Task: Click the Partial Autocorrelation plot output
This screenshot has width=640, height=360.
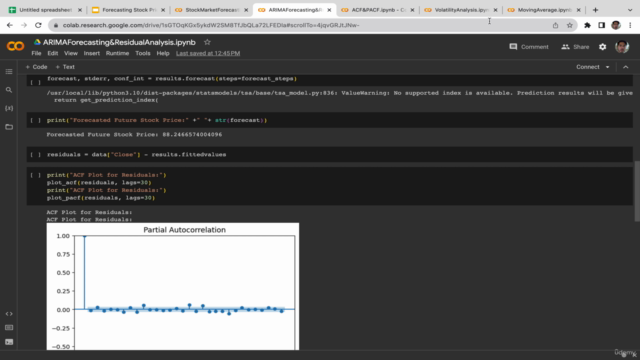Action: (173, 286)
